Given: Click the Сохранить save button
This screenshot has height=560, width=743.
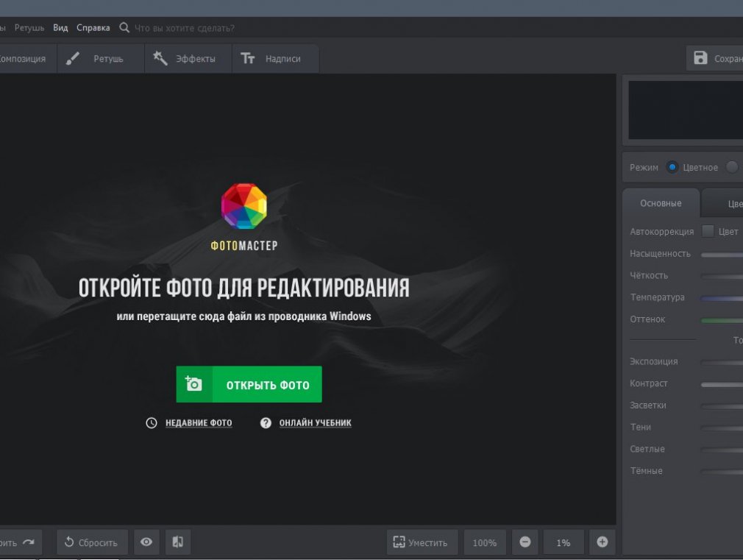Looking at the screenshot, I should pos(714,58).
